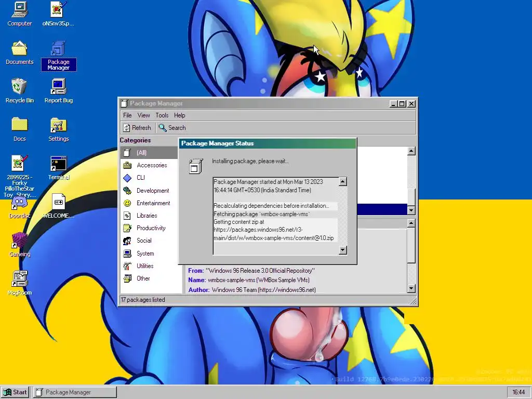
Task: Click the Refresh toolbar button
Action: point(137,128)
